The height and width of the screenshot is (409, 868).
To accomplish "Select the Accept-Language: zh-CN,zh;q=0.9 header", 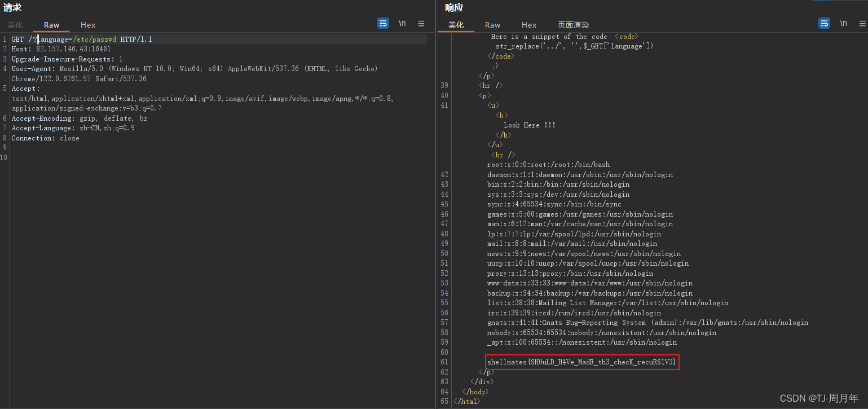I will [x=73, y=128].
